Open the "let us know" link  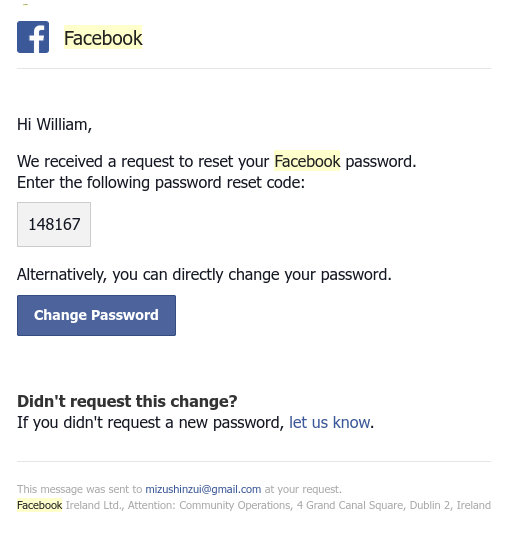tap(329, 422)
